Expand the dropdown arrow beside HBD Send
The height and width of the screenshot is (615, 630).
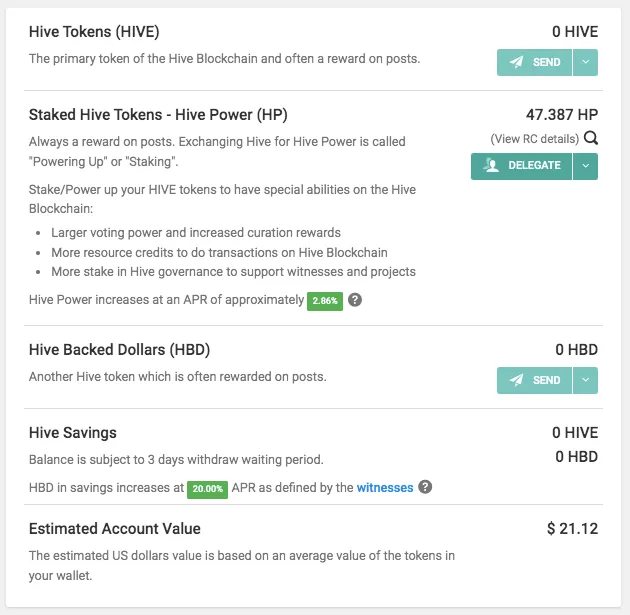point(585,380)
